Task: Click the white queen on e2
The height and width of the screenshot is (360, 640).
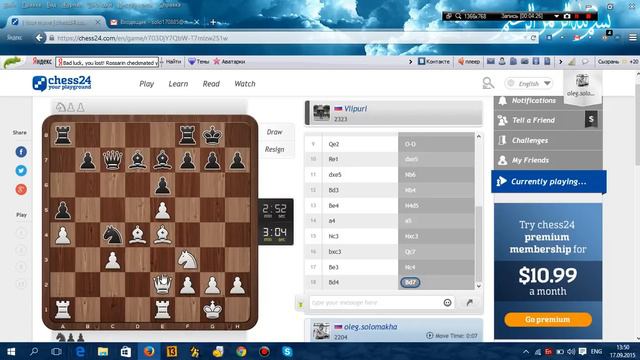Action: coord(162,284)
